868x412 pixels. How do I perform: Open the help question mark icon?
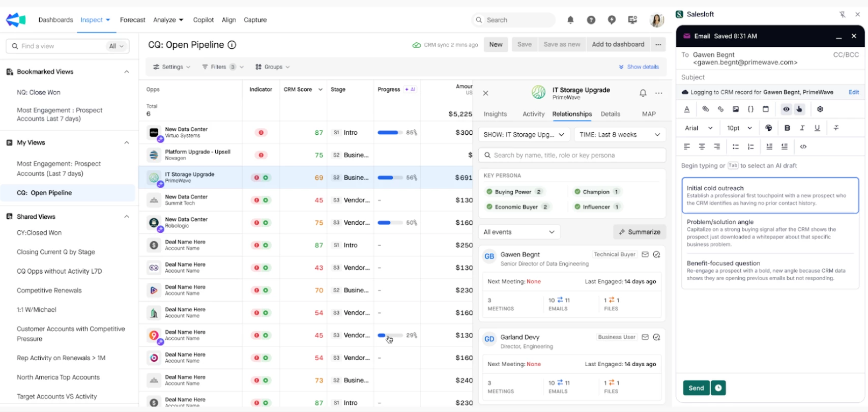591,20
